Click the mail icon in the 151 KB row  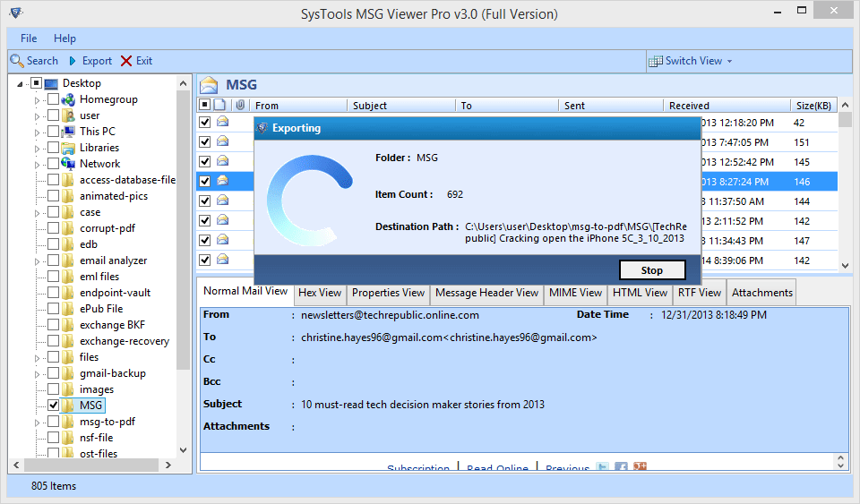click(x=223, y=141)
